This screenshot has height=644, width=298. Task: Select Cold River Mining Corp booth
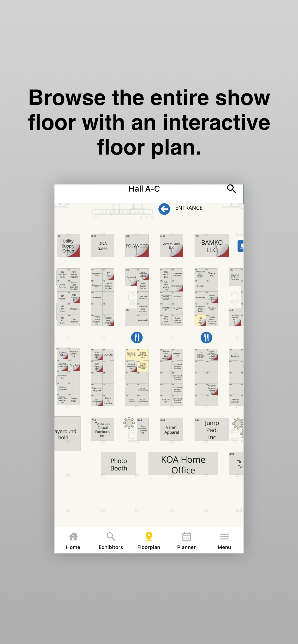(166, 286)
